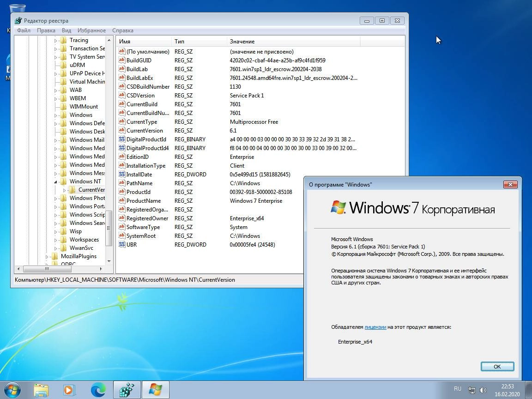This screenshot has width=532, height=399.
Task: Select the CurrentType value name
Action: click(x=142, y=122)
